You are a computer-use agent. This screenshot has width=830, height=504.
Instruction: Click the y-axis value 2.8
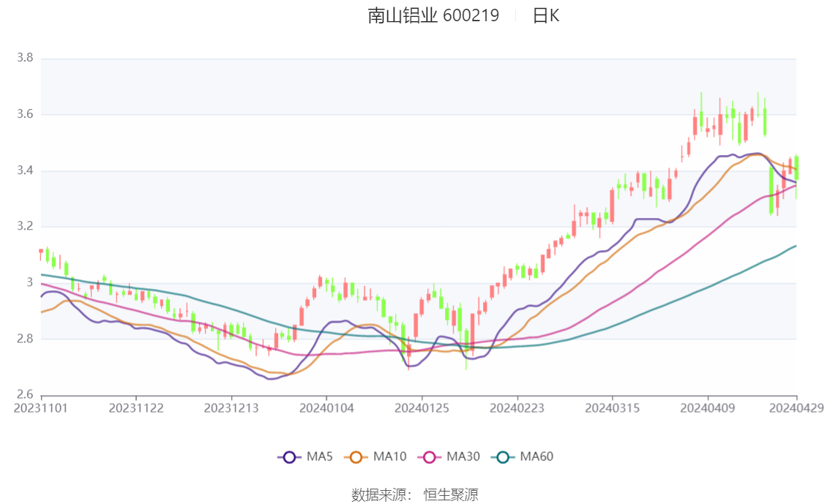tap(25, 339)
